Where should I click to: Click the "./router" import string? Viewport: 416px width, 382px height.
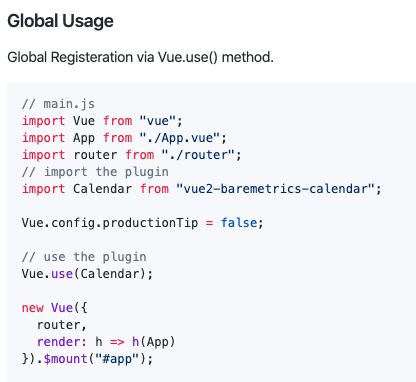click(x=198, y=155)
